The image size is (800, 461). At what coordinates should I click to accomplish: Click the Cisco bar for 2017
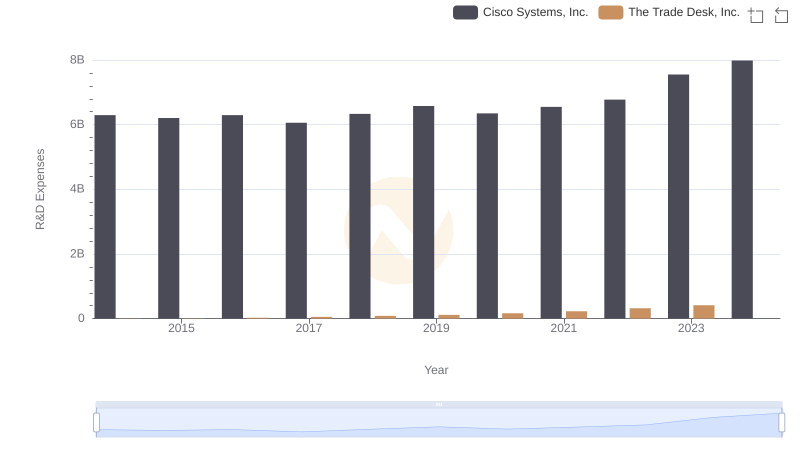coord(296,220)
